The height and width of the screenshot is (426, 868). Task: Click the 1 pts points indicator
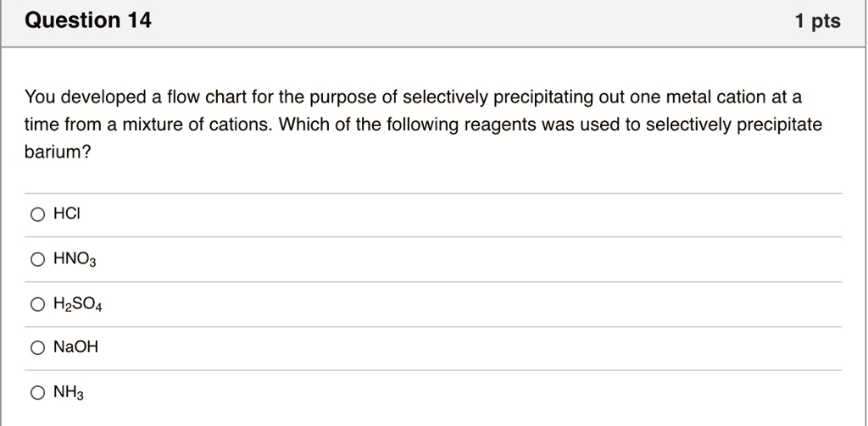[818, 22]
